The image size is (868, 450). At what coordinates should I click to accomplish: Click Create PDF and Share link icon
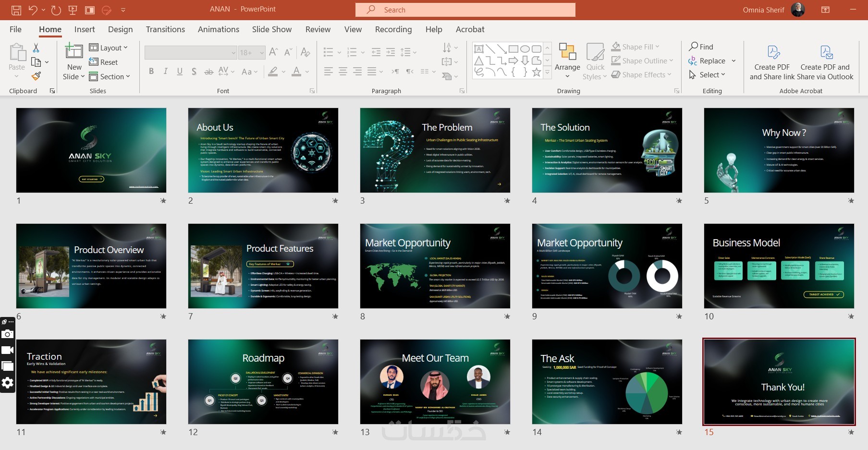773,52
